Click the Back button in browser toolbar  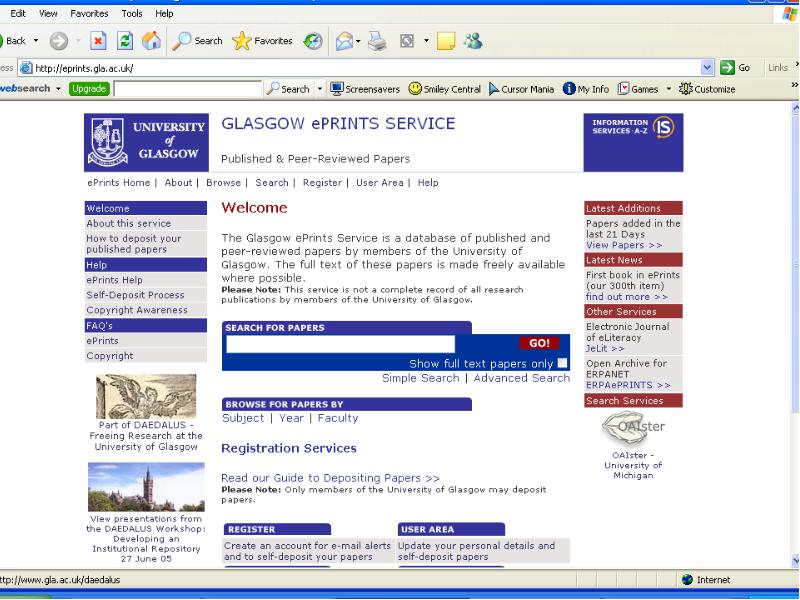pos(13,41)
